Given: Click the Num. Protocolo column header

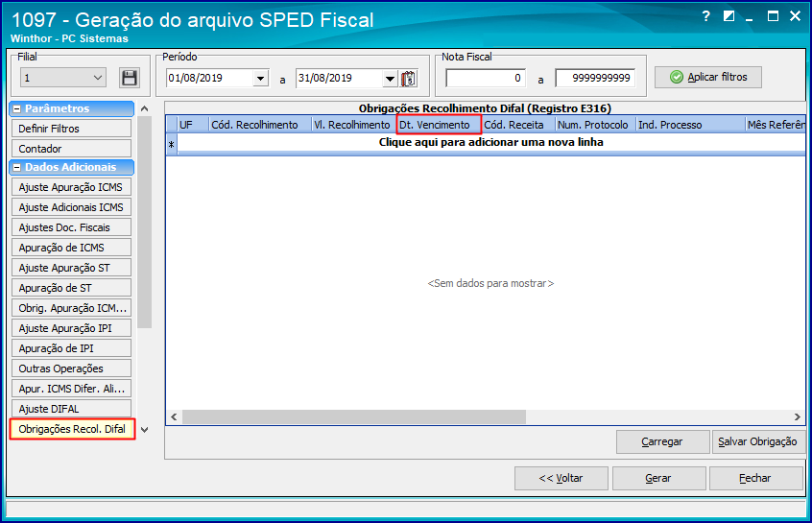Looking at the screenshot, I should coord(596,125).
